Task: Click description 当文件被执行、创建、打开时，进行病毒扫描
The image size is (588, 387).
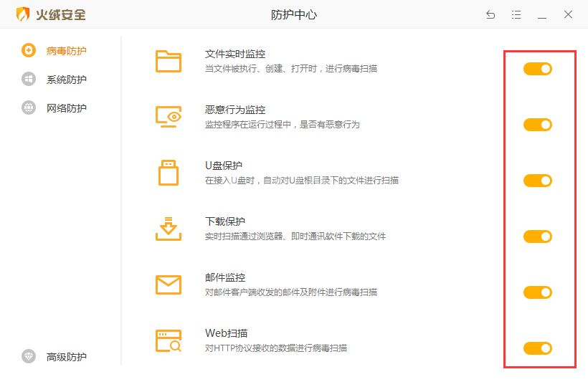Action: [x=291, y=69]
